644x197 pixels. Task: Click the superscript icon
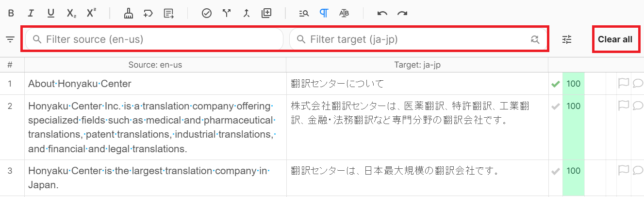(91, 13)
